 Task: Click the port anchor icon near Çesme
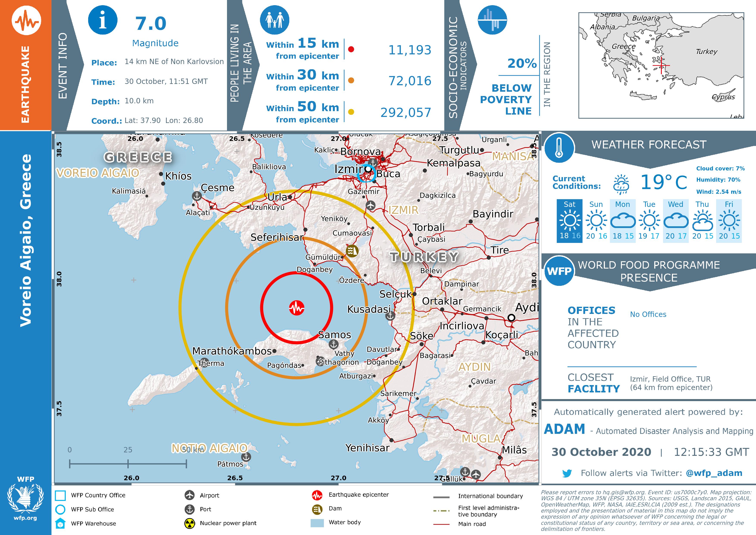(197, 196)
